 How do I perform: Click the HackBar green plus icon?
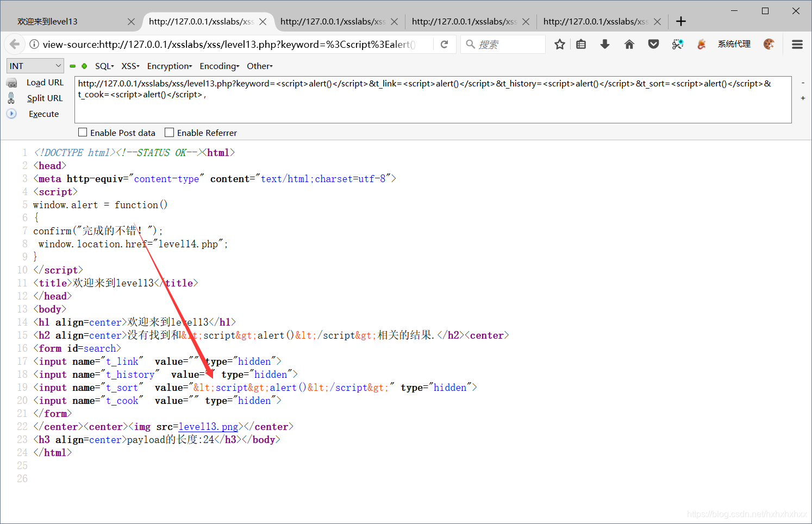[x=84, y=66]
